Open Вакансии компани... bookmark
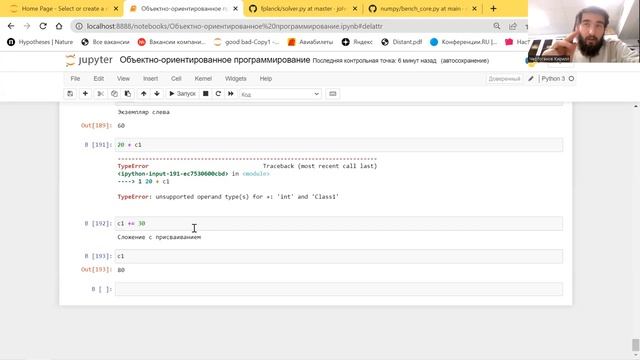The height and width of the screenshot is (360, 640). 172,42
